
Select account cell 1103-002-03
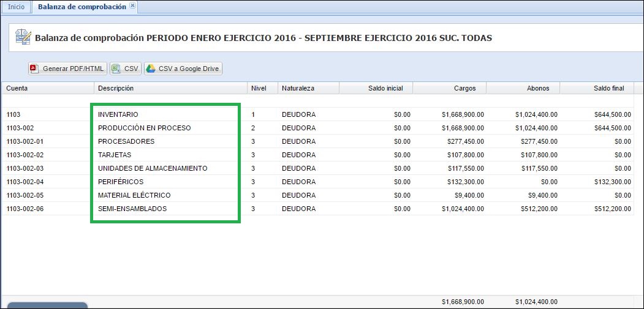[x=25, y=168]
